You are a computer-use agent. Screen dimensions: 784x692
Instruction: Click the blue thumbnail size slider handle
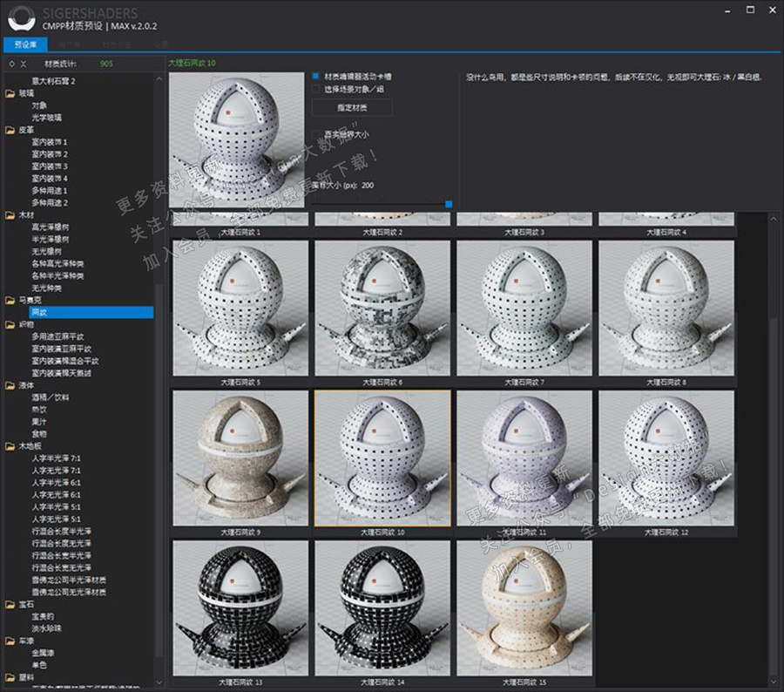pos(449,204)
